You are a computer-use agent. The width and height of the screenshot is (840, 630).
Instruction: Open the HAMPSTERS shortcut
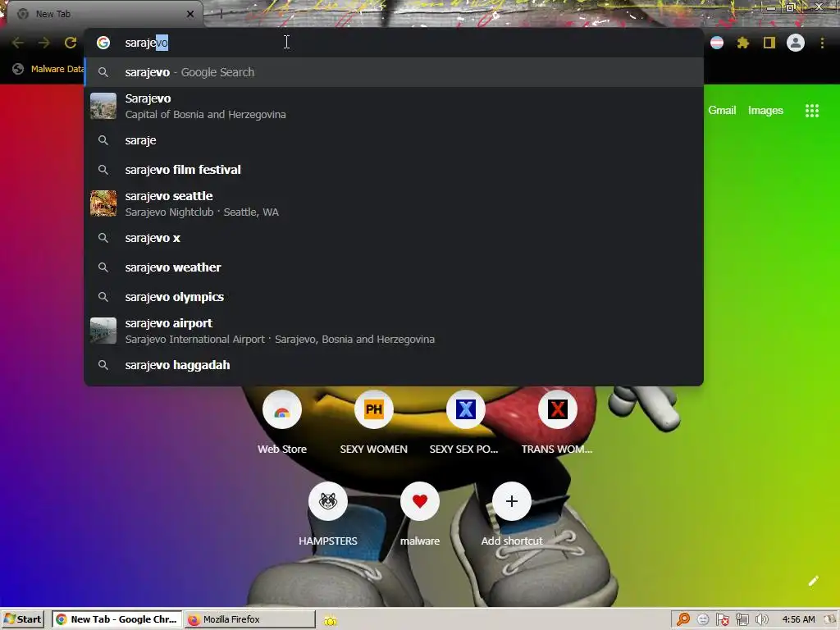pyautogui.click(x=328, y=514)
